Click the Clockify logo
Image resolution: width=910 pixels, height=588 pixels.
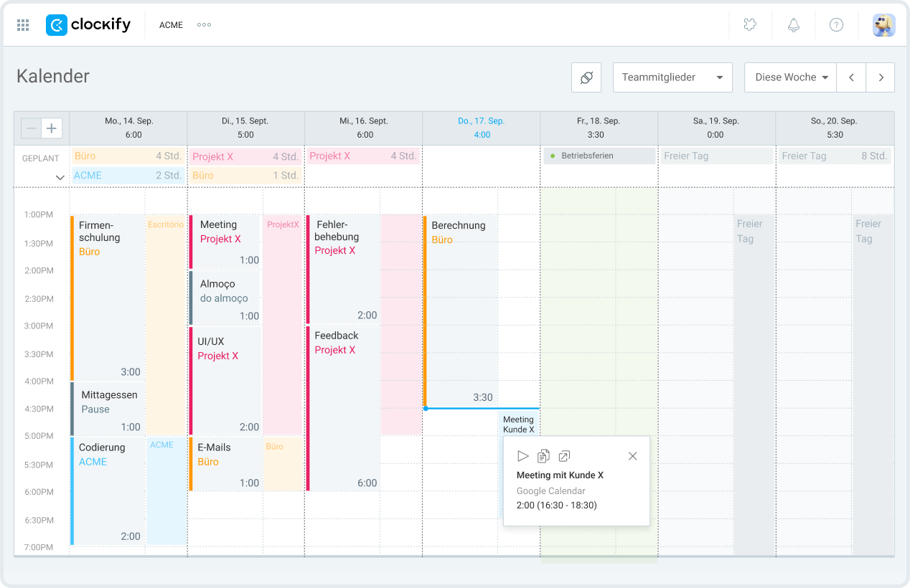88,25
